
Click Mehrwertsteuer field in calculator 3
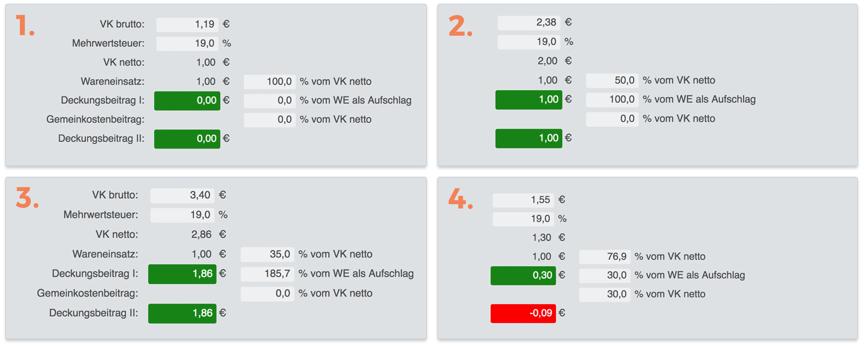[182, 215]
